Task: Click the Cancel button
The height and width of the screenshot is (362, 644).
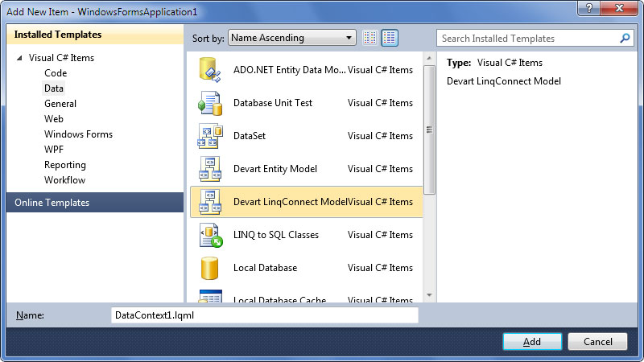Action: click(597, 341)
